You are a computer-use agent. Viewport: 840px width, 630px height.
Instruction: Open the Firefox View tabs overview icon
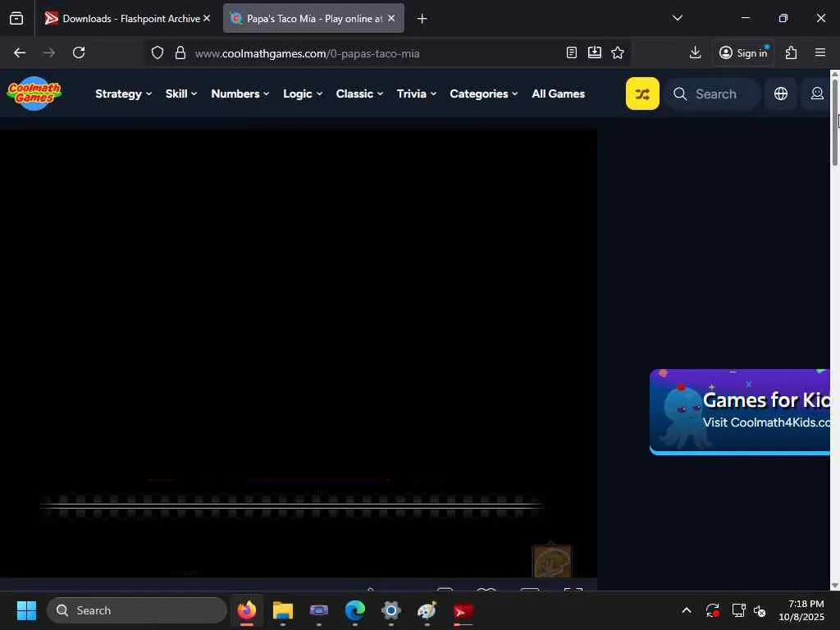(16, 19)
